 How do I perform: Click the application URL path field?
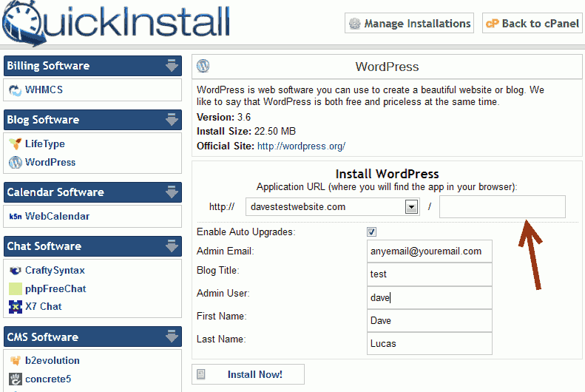pos(502,206)
